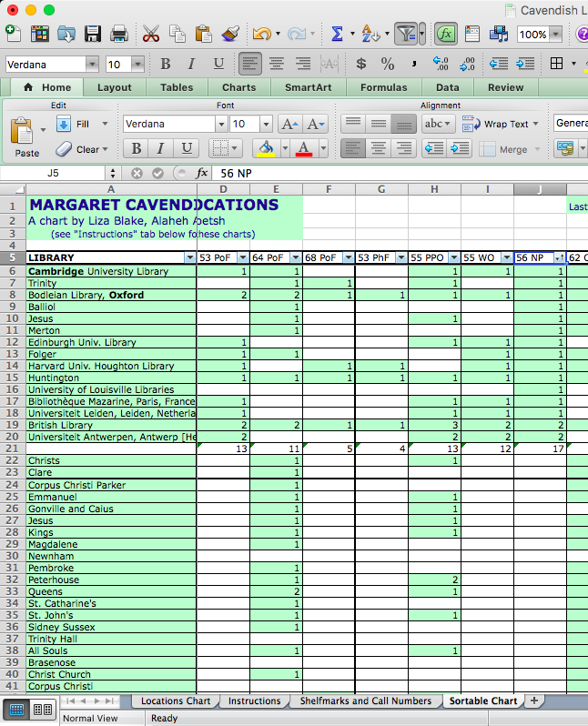Viewport: 588px width, 726px height.
Task: Select the Format Painter brush
Action: 229,34
